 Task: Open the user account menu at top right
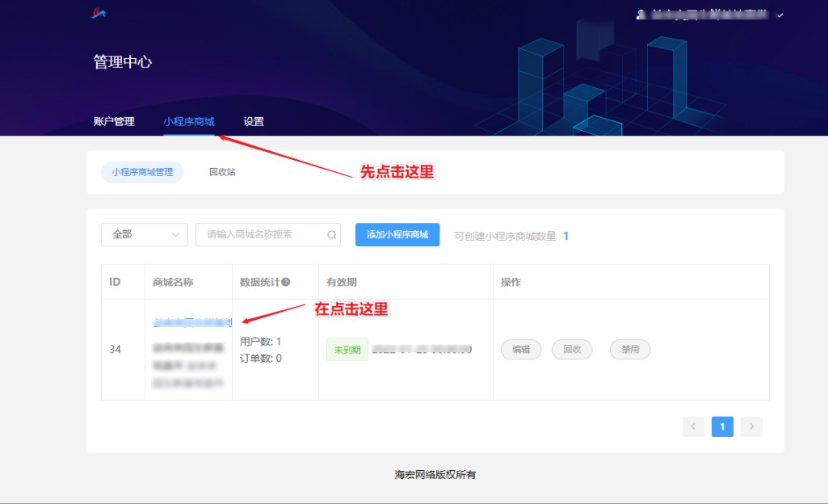(x=710, y=15)
